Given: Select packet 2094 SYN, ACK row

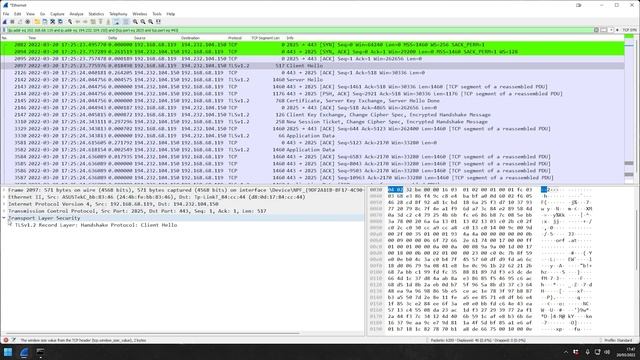Looking at the screenshot, I should (312, 52).
